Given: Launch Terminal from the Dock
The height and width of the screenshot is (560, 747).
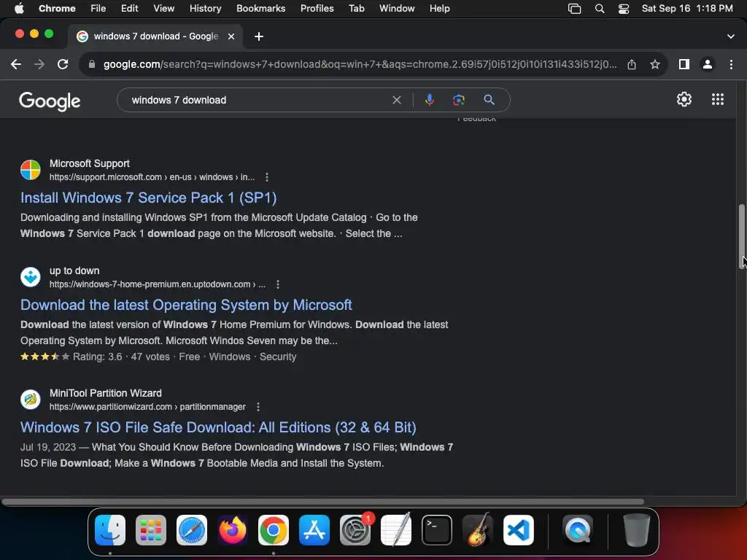Looking at the screenshot, I should point(437,530).
